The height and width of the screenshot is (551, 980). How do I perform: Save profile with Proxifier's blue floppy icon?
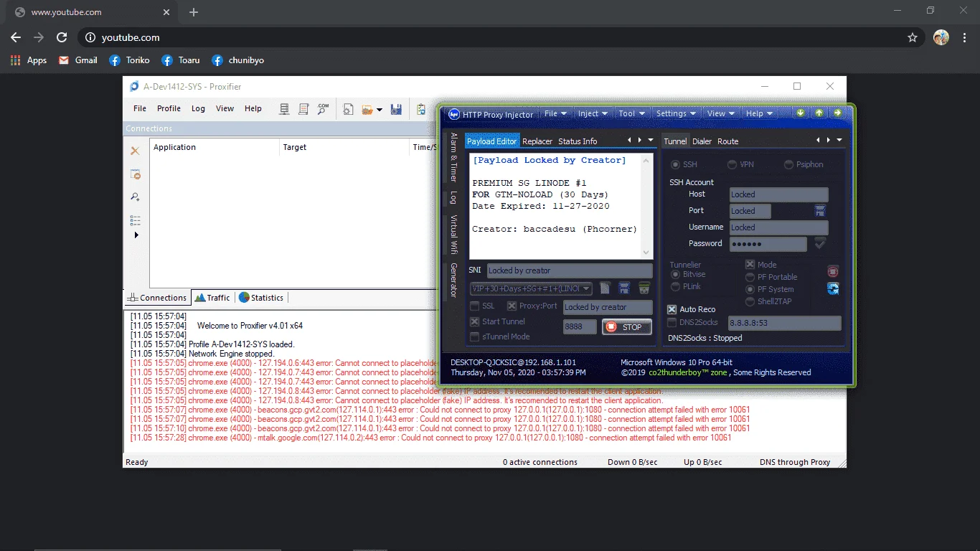pos(396,109)
